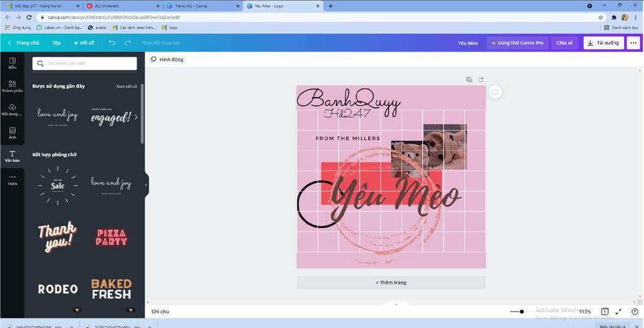Image resolution: width=644 pixels, height=328 pixels.
Task: Select the Yêu Mèo text on canvas
Action: pyautogui.click(x=396, y=198)
